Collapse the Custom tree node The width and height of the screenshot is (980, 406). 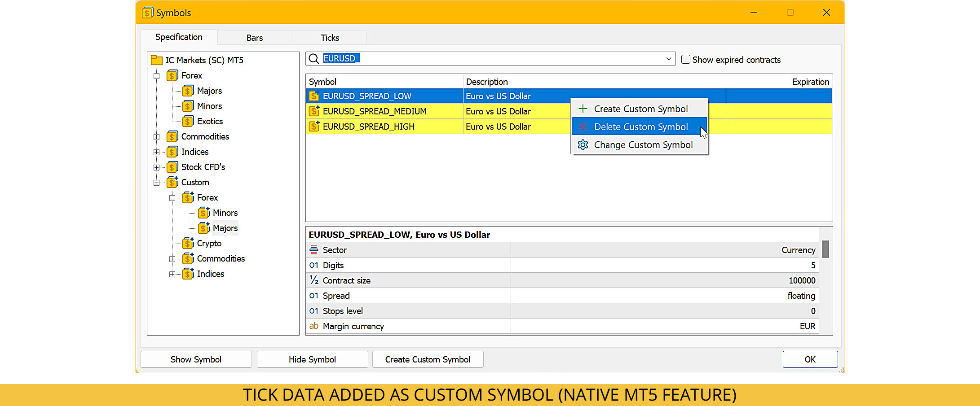point(156,183)
